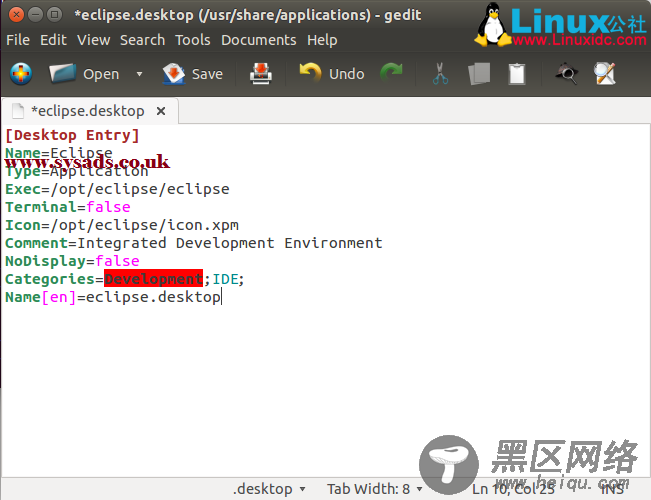
Task: Expand the Open recent files arrow
Action: click(x=140, y=74)
